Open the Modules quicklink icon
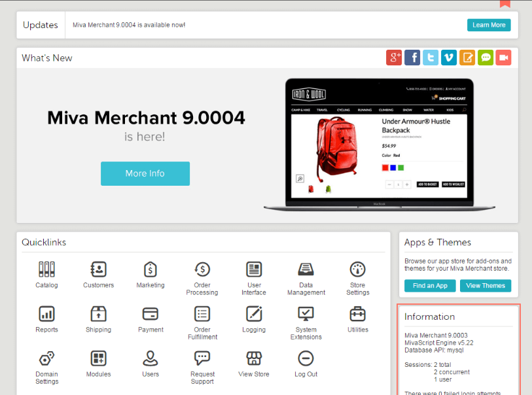This screenshot has height=395, width=532. pyautogui.click(x=98, y=358)
